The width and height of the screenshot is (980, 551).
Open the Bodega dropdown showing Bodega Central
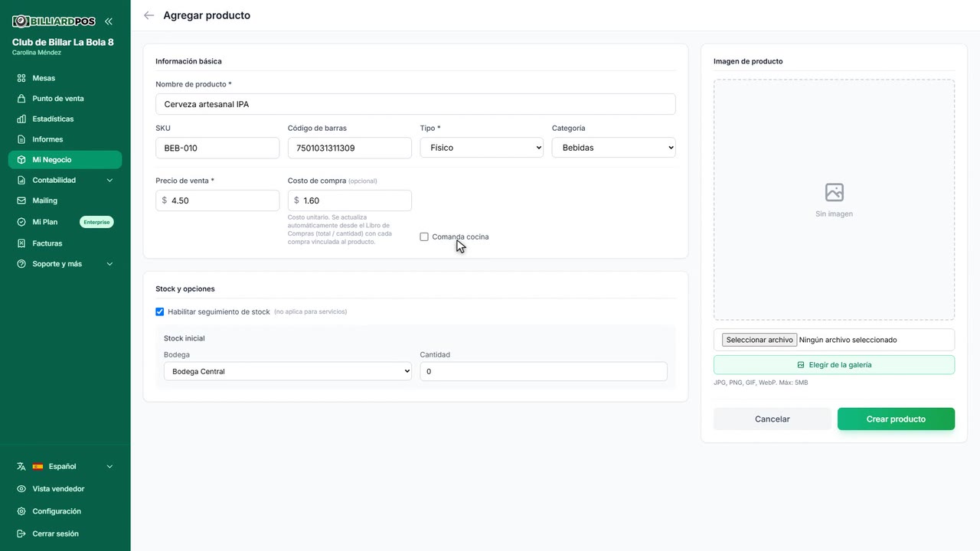tap(288, 372)
